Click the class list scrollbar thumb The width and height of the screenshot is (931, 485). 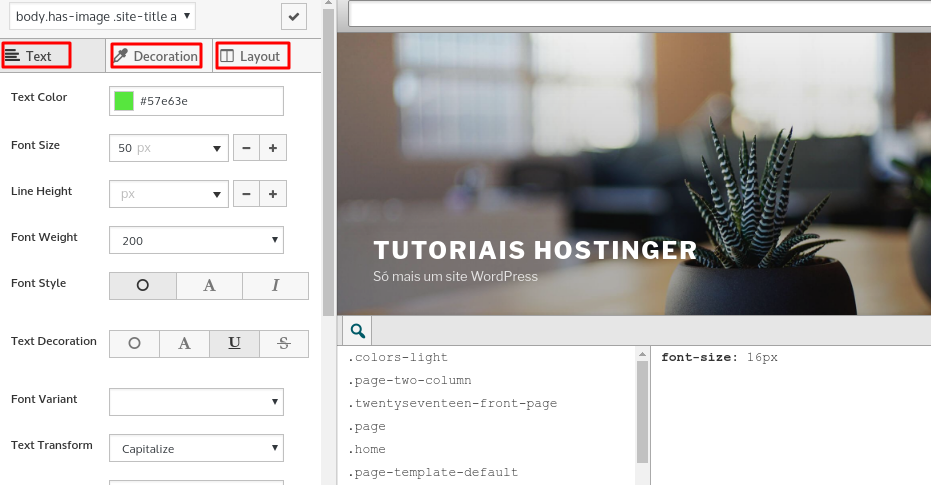(642, 412)
